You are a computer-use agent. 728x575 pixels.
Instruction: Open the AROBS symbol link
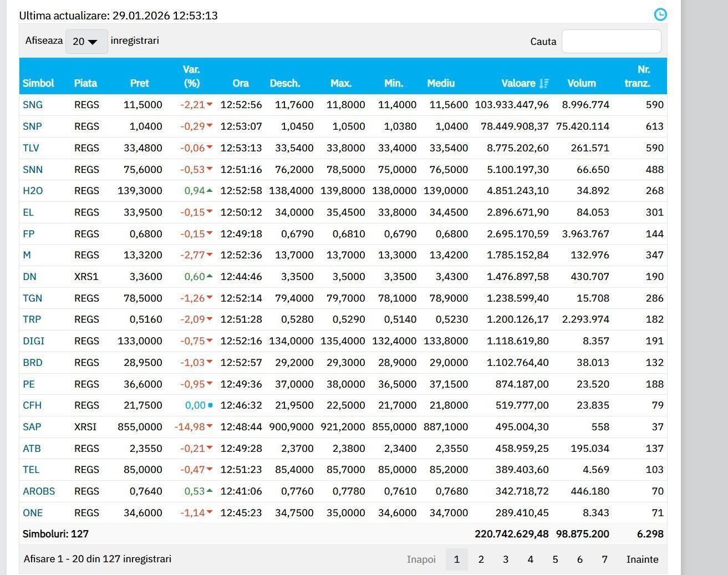[39, 491]
